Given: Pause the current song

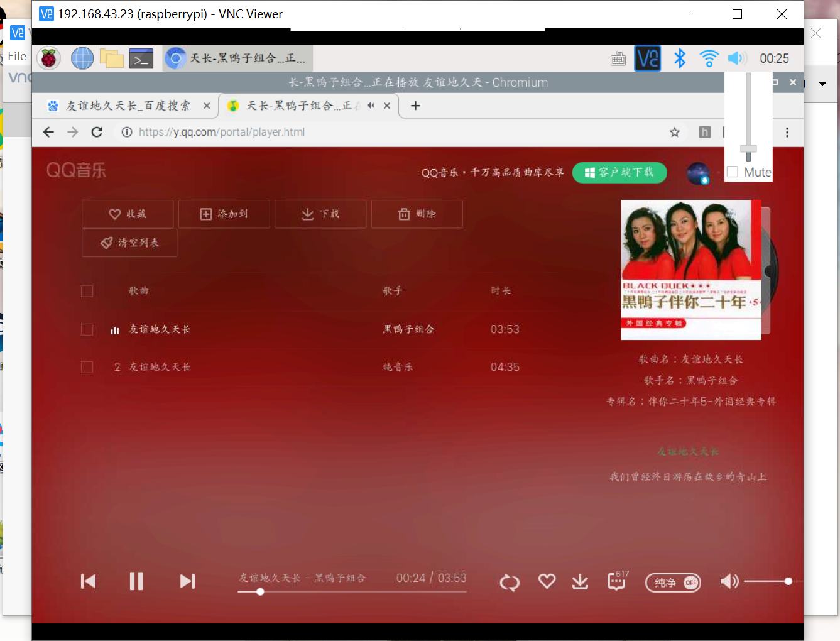Looking at the screenshot, I should click(x=136, y=581).
